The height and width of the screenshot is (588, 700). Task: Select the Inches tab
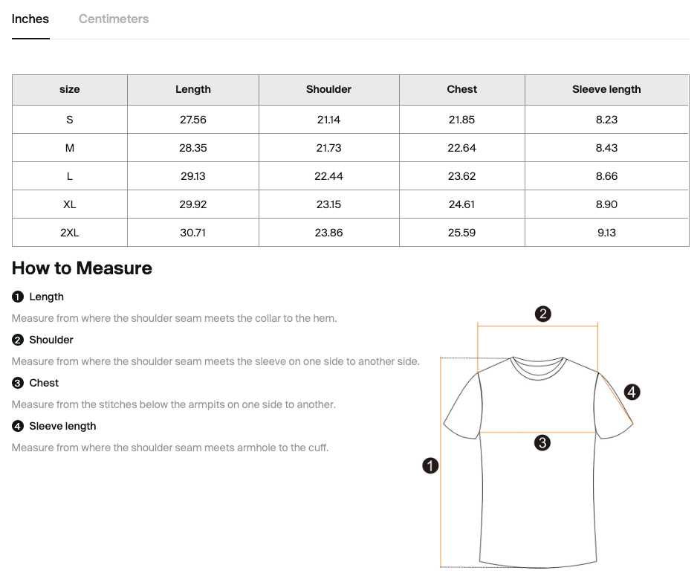point(30,19)
